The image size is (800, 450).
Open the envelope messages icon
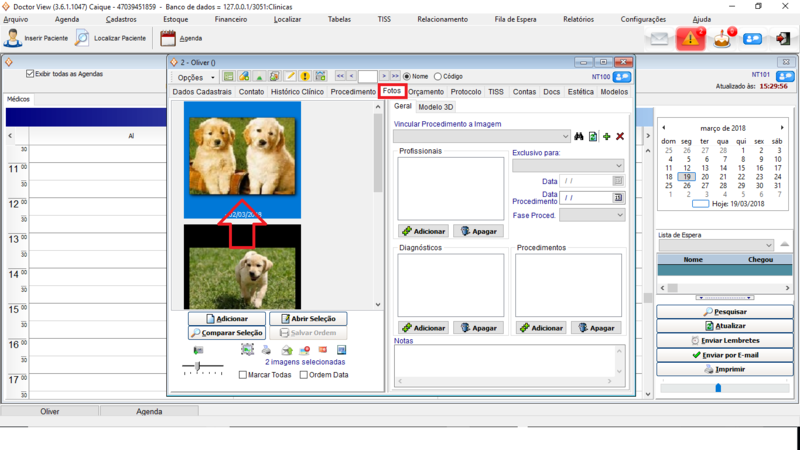658,39
